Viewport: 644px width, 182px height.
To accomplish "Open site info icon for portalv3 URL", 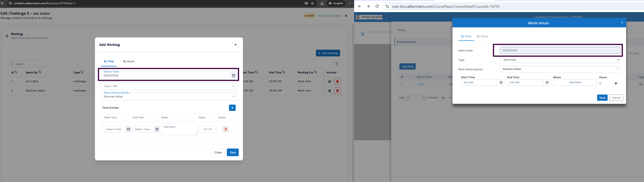I will click(10, 3).
